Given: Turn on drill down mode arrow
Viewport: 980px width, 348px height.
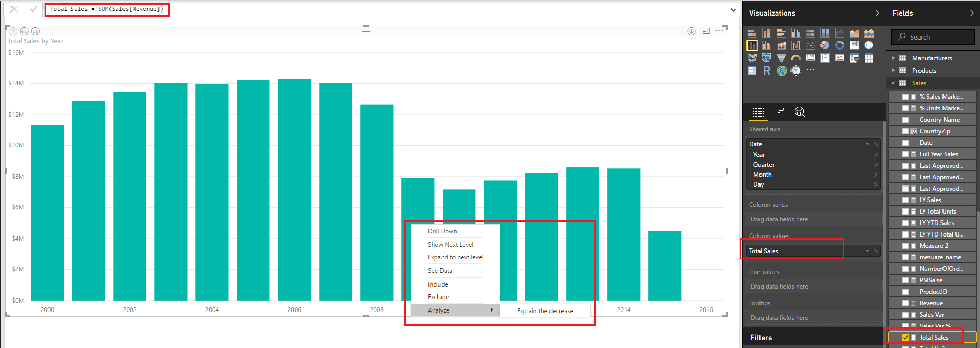Looking at the screenshot, I should (691, 31).
